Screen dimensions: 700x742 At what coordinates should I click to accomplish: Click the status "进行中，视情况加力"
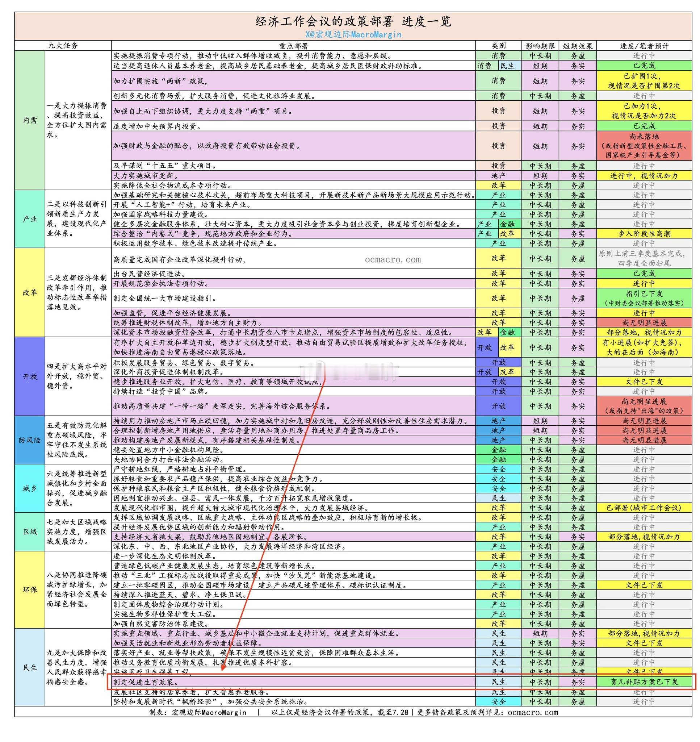644,176
